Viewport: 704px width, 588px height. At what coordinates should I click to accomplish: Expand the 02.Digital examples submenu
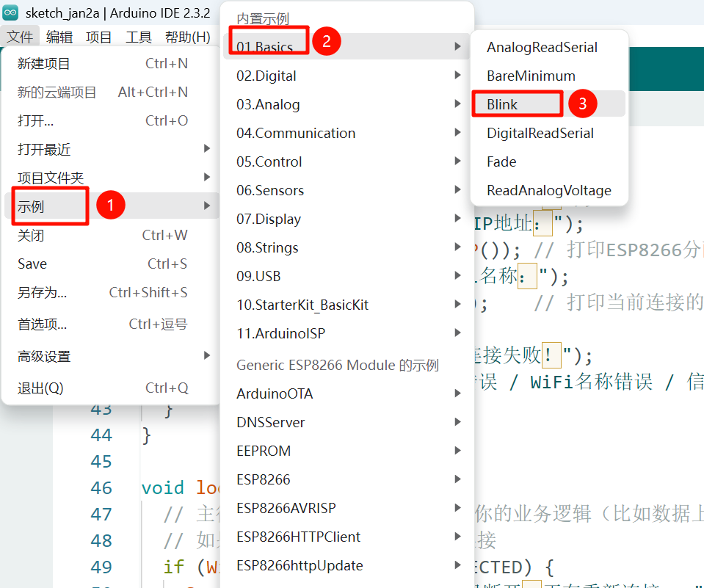click(346, 76)
